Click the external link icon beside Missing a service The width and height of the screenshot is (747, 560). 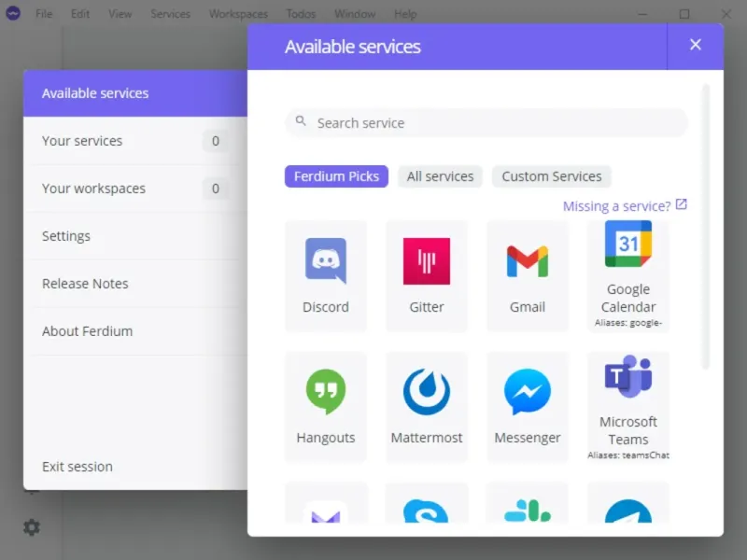click(x=682, y=204)
